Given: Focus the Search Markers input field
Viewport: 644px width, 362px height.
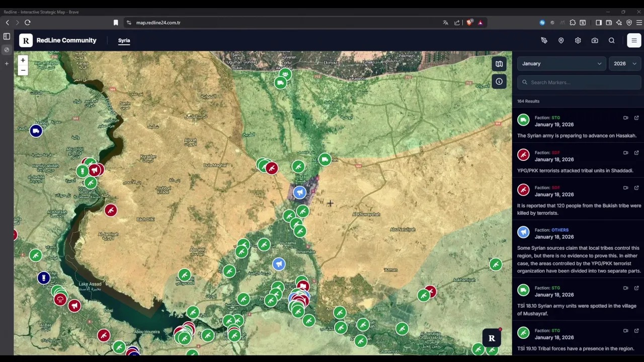Looking at the screenshot, I should [x=579, y=82].
